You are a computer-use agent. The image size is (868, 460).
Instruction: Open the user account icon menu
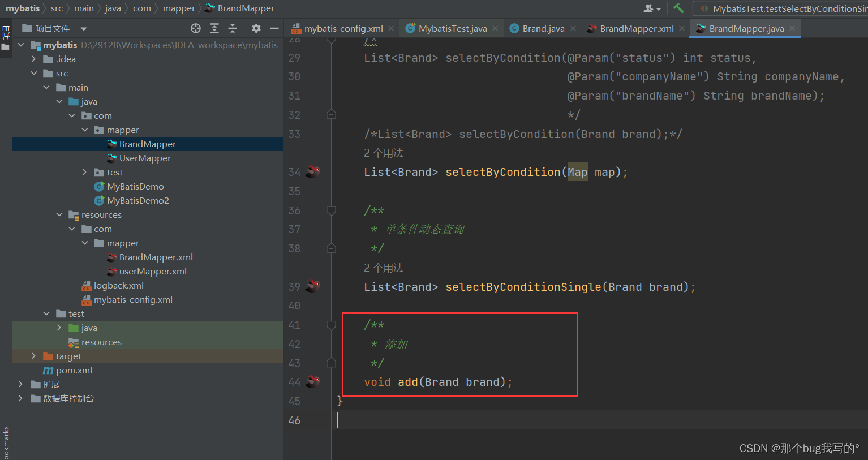(652, 8)
